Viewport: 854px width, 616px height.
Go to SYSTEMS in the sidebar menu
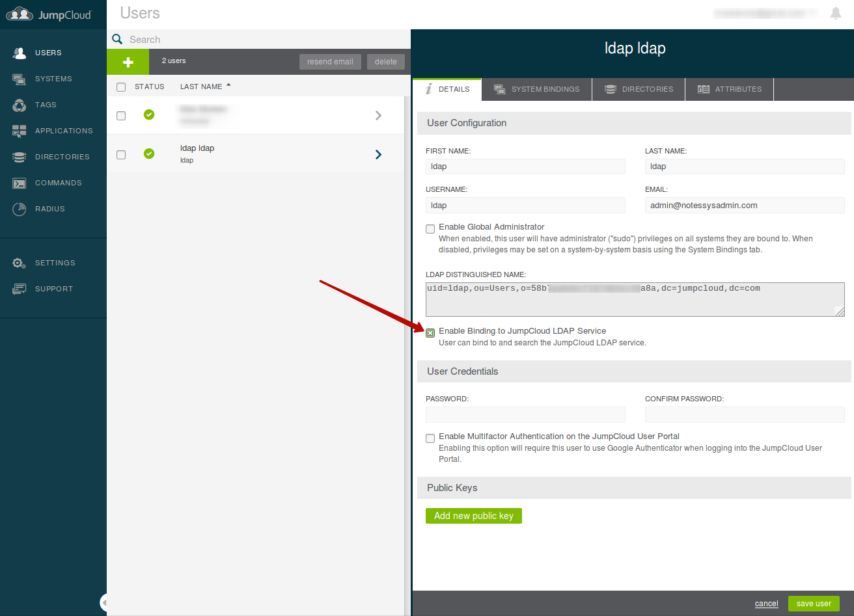click(53, 79)
